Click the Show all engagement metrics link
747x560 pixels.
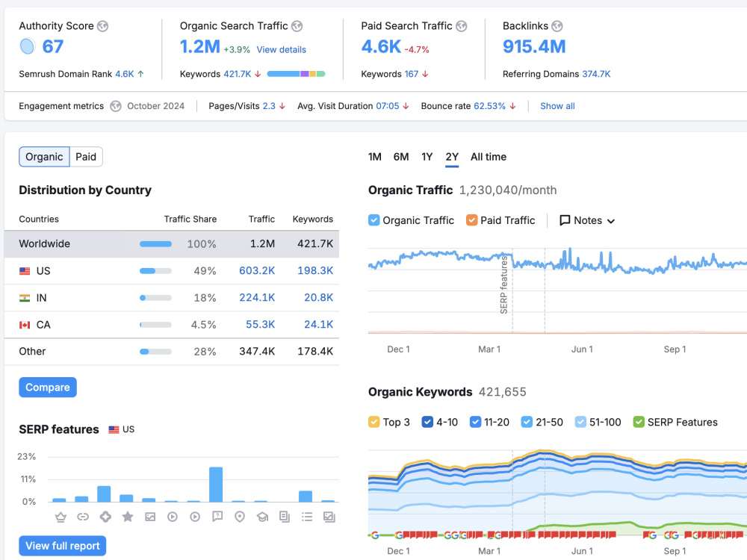click(557, 106)
